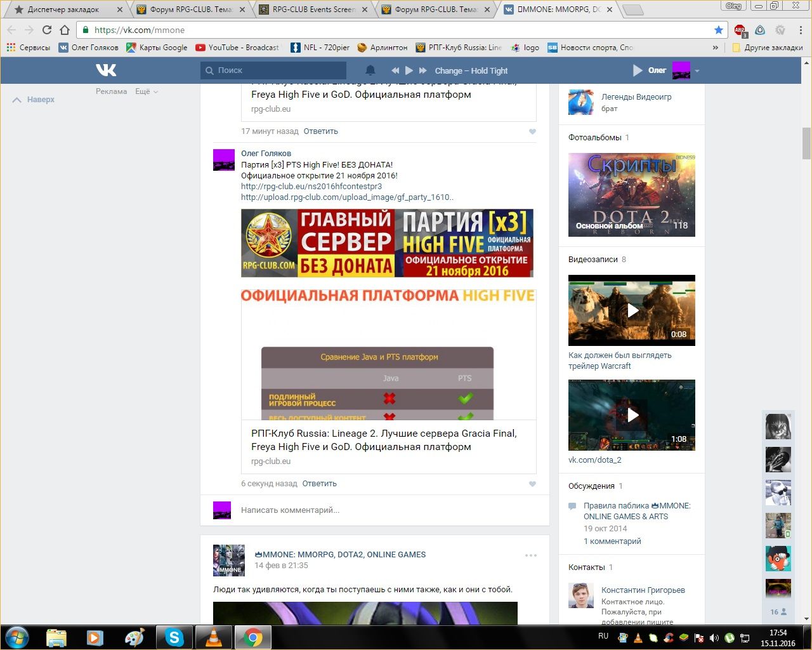Screen dimensions: 812x650
Task: Like the comment posted 17 минут назад
Action: tap(532, 131)
